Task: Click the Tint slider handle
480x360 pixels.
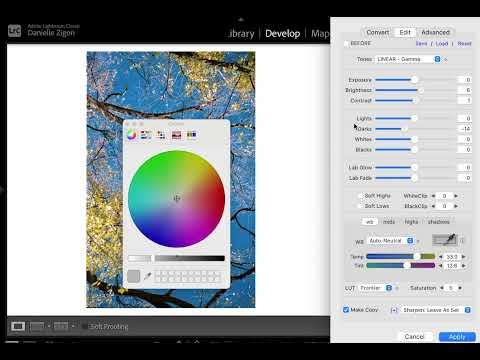Action: pos(407,265)
